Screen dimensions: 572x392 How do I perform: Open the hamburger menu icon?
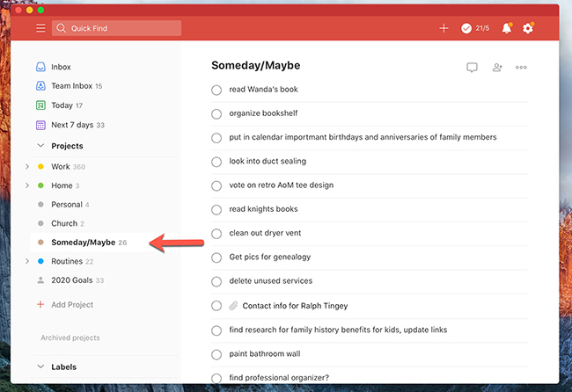tap(40, 28)
